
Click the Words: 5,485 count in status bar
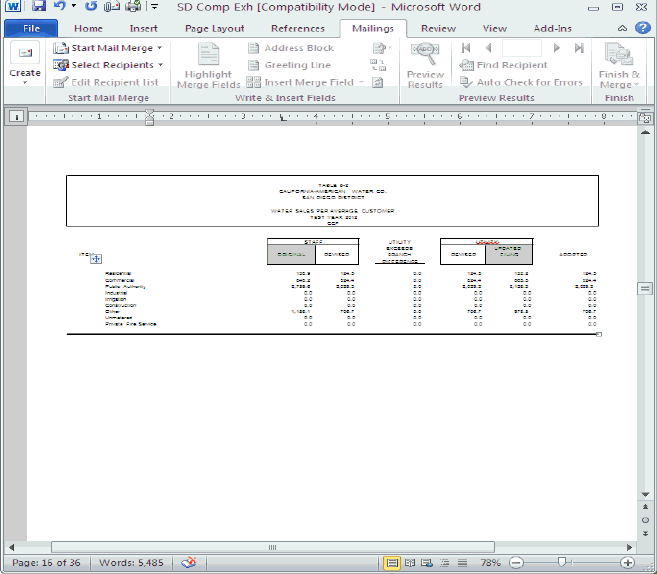pyautogui.click(x=130, y=563)
